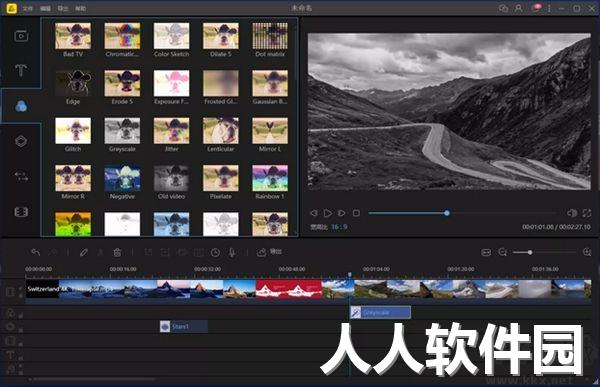
Task: Select the Chromatic filter thumbnail
Action: [122, 36]
